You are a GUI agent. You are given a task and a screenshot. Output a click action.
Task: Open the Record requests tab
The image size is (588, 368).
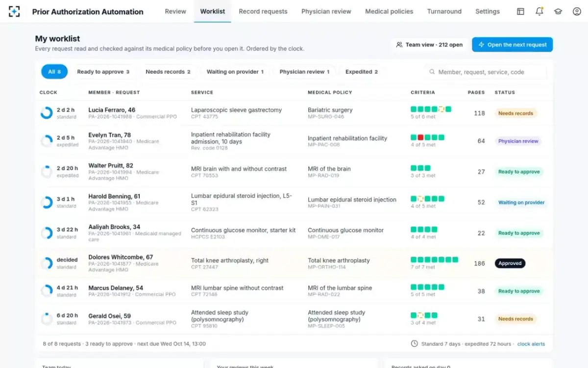coord(263,11)
